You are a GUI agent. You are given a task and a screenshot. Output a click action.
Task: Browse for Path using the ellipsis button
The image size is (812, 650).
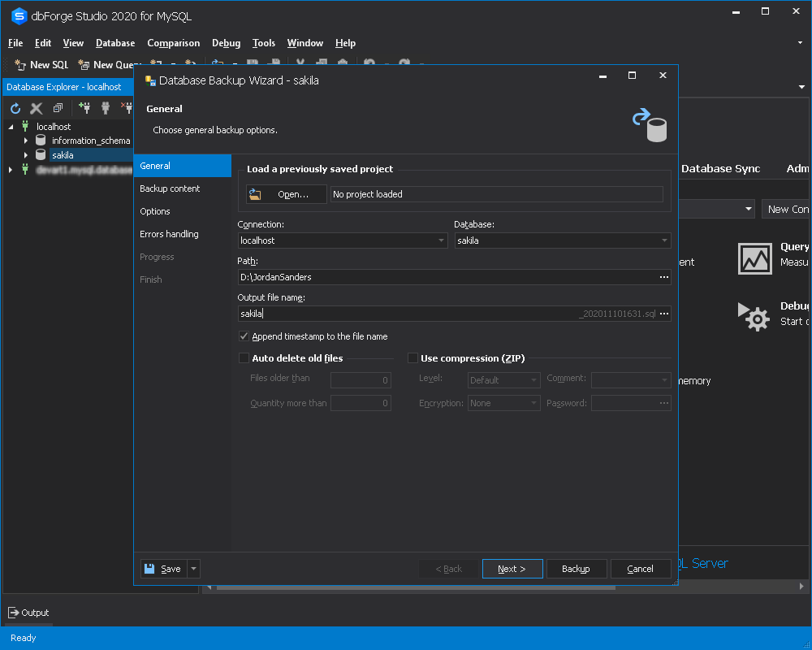664,277
